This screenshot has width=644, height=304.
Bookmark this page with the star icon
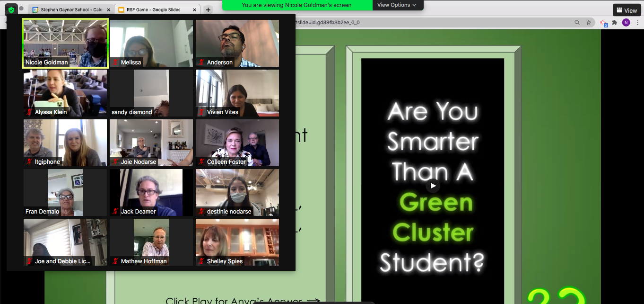click(589, 22)
